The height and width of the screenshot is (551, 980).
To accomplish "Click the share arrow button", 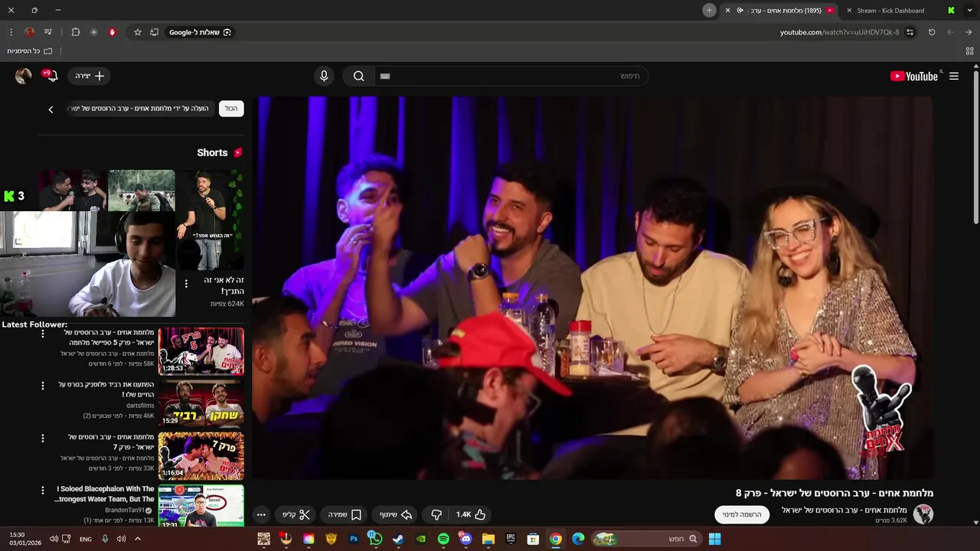I will [x=397, y=515].
